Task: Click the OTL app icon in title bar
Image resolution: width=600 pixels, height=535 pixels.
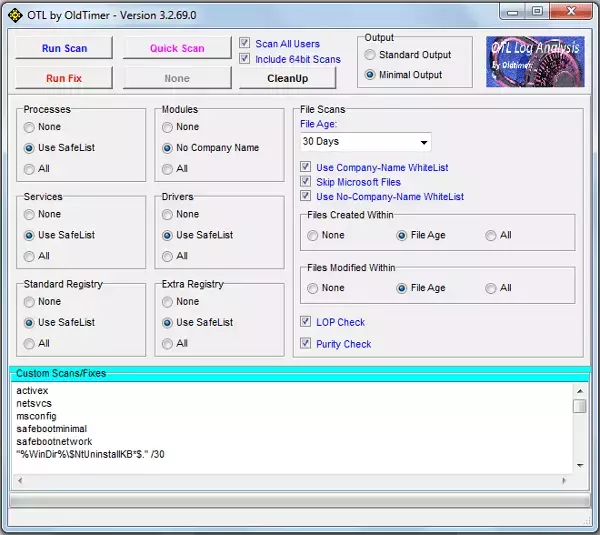Action: pyautogui.click(x=15, y=15)
